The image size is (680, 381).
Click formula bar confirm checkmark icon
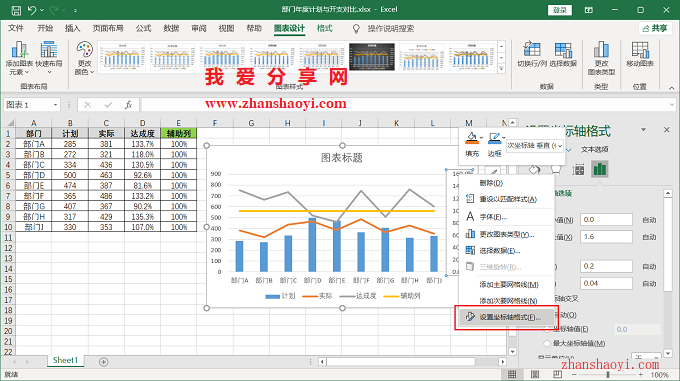pos(108,105)
